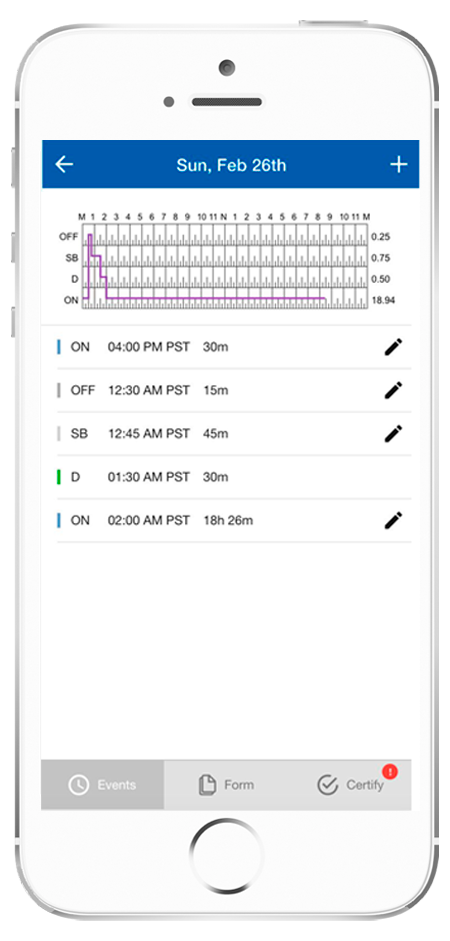Screen dimensions: 450x941
Task: Tap the OFF row label on the graph
Action: coord(68,236)
